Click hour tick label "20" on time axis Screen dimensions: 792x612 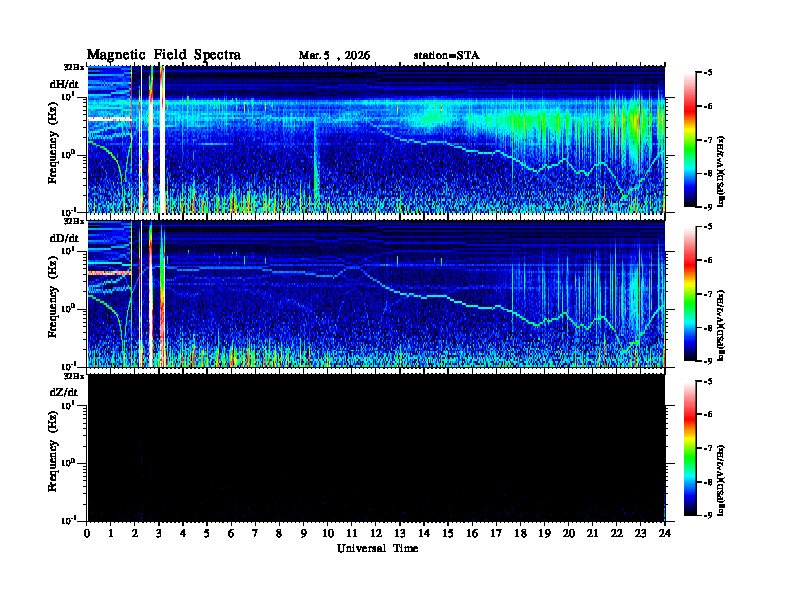[x=568, y=534]
